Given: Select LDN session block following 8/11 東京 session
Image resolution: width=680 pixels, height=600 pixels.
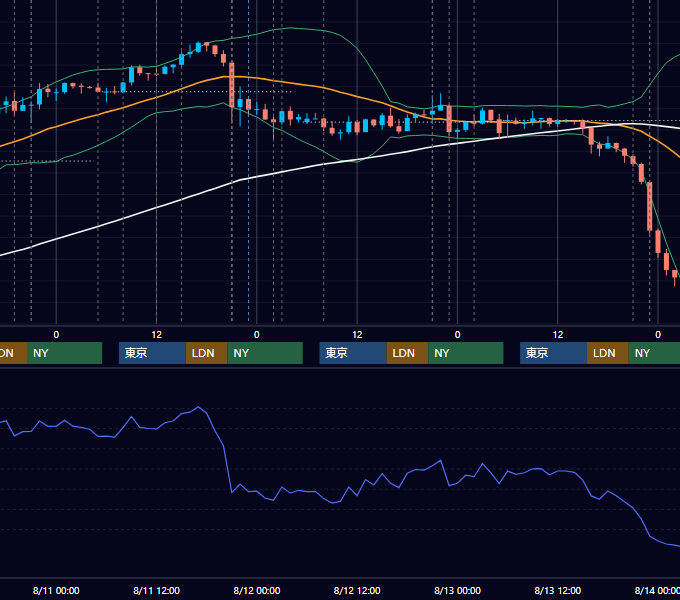Looking at the screenshot, I should [x=206, y=353].
